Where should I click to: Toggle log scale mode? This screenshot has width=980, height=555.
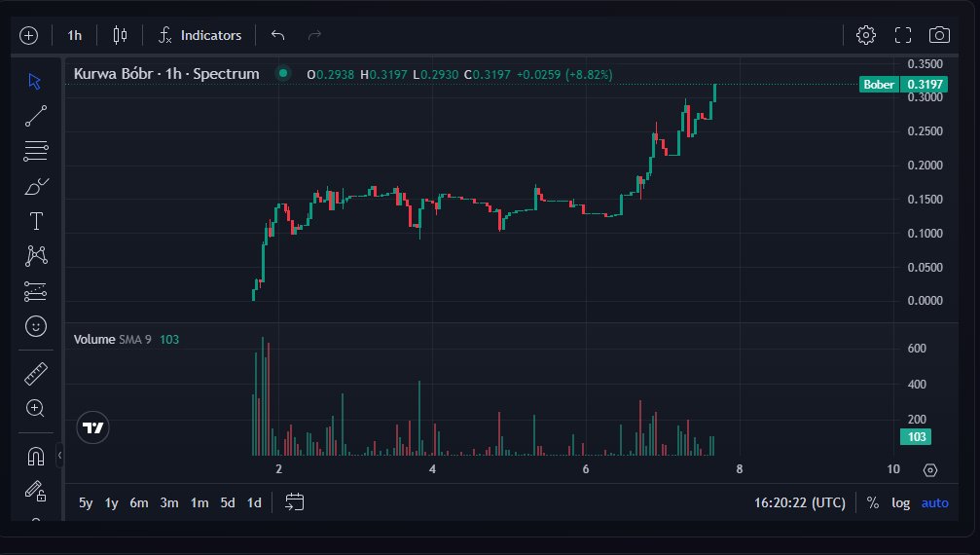[900, 502]
